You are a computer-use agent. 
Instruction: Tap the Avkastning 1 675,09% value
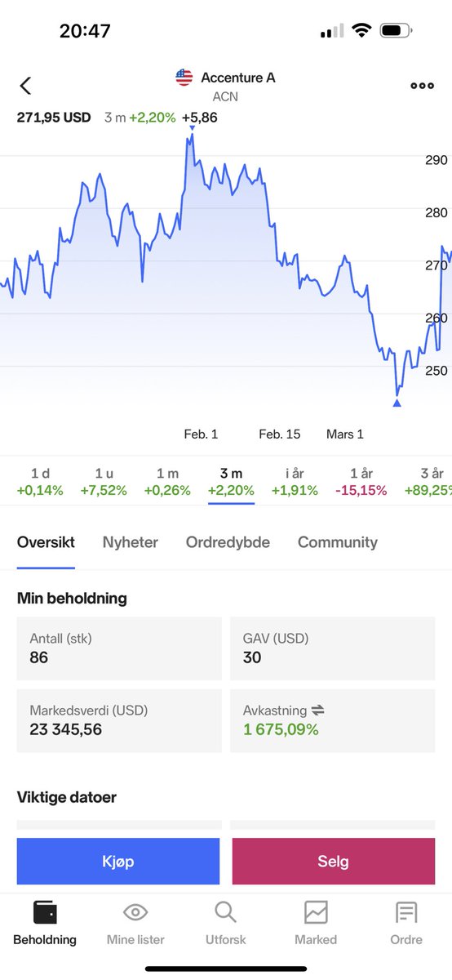tap(281, 729)
